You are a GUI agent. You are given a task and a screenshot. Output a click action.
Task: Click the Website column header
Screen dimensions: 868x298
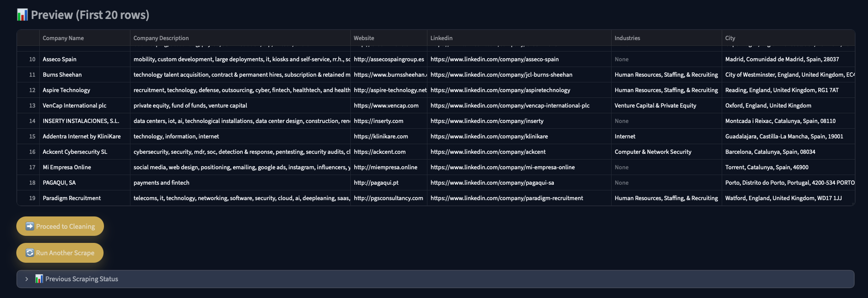pos(389,38)
